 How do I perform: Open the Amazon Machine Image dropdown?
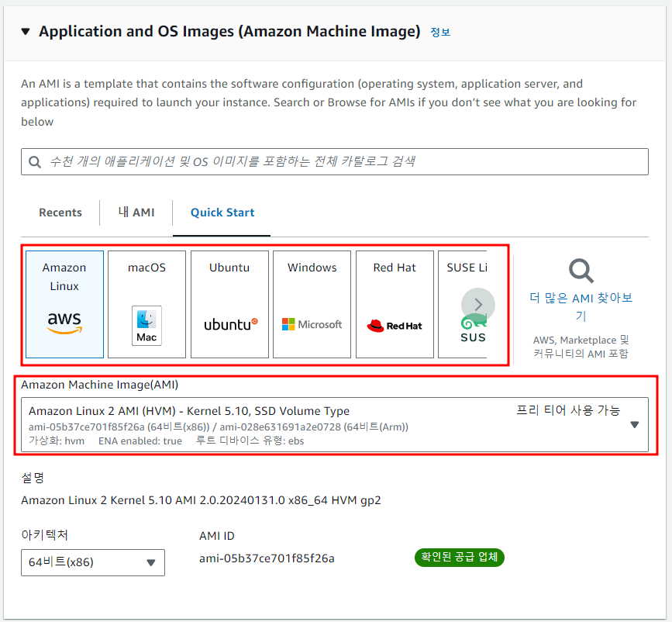coord(335,425)
